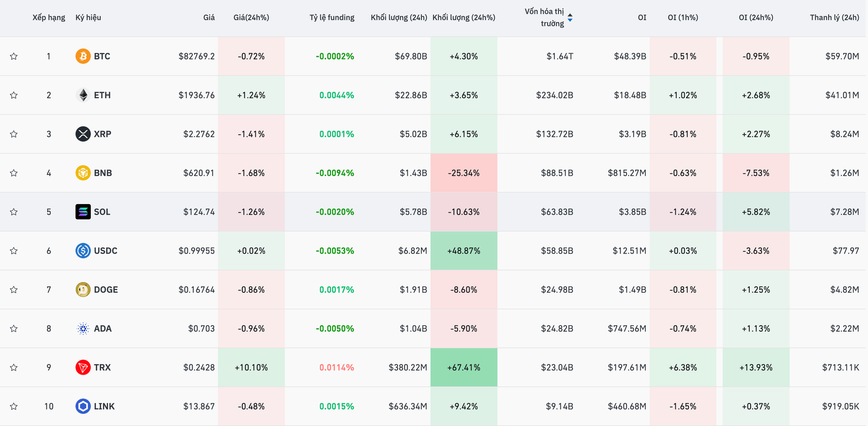Click the Ethereum (ETH) coin icon
The width and height of the screenshot is (868, 426).
click(83, 95)
